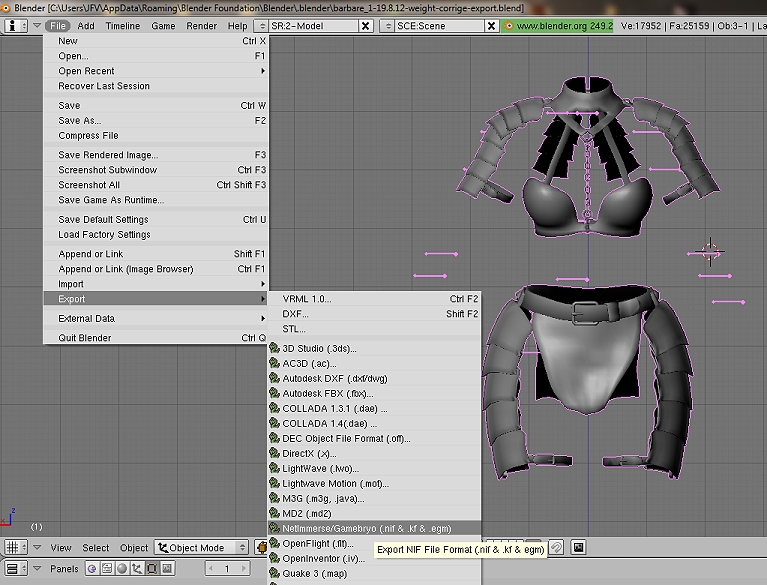Browse screens with the SR arrows
The image size is (767, 585).
point(262,26)
